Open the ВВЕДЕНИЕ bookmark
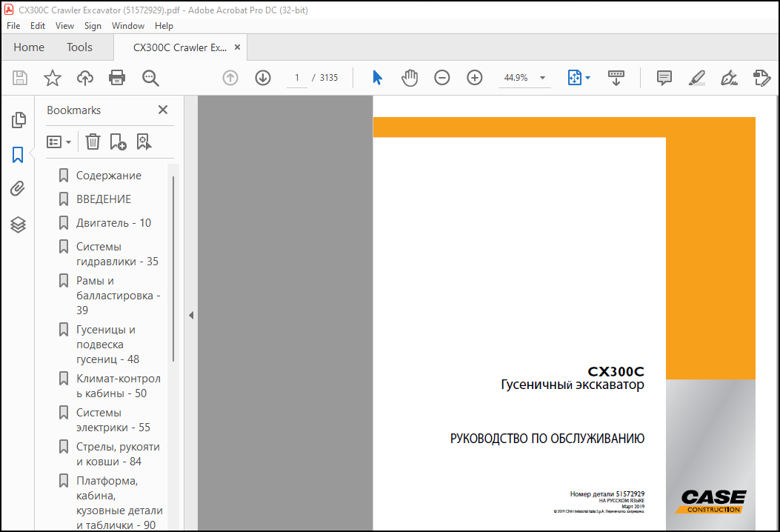 tap(104, 199)
